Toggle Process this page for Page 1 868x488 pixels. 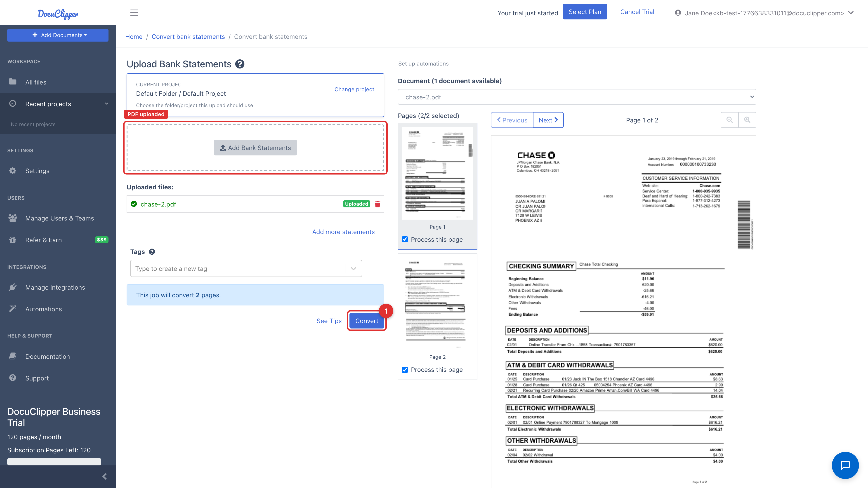(x=405, y=239)
